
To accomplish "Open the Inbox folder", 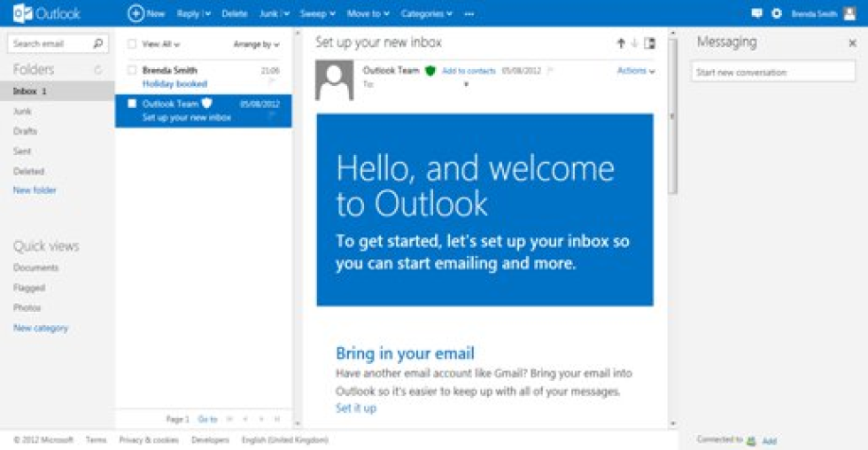I will [57, 90].
